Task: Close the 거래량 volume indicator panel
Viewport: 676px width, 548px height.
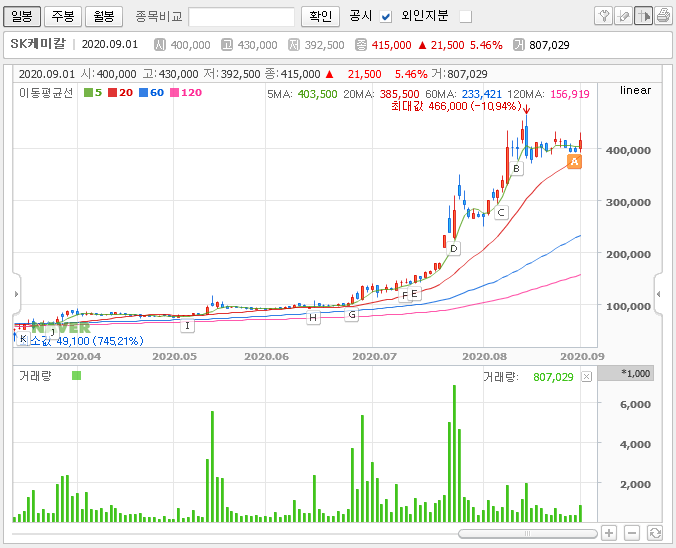Action: (586, 377)
